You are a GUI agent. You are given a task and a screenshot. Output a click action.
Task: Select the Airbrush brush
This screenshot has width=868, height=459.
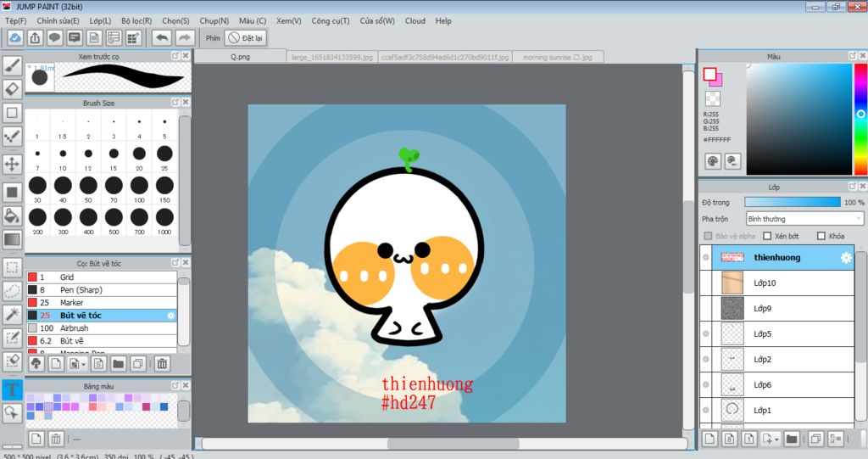(x=102, y=328)
